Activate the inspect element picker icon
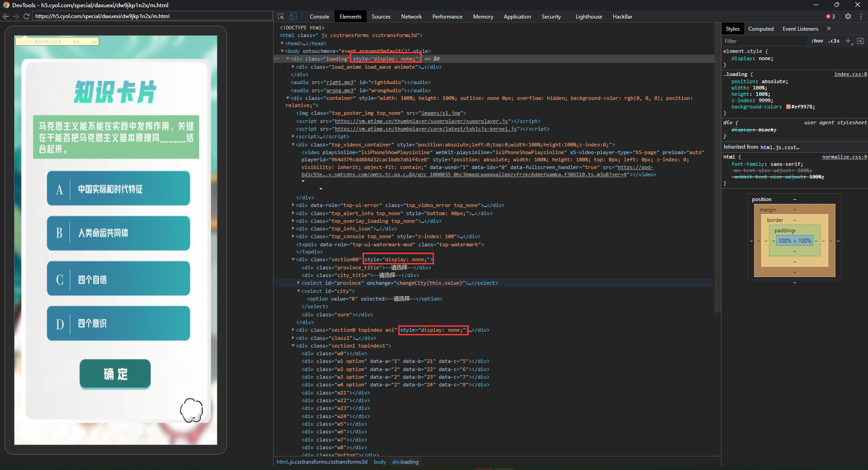 [x=281, y=16]
